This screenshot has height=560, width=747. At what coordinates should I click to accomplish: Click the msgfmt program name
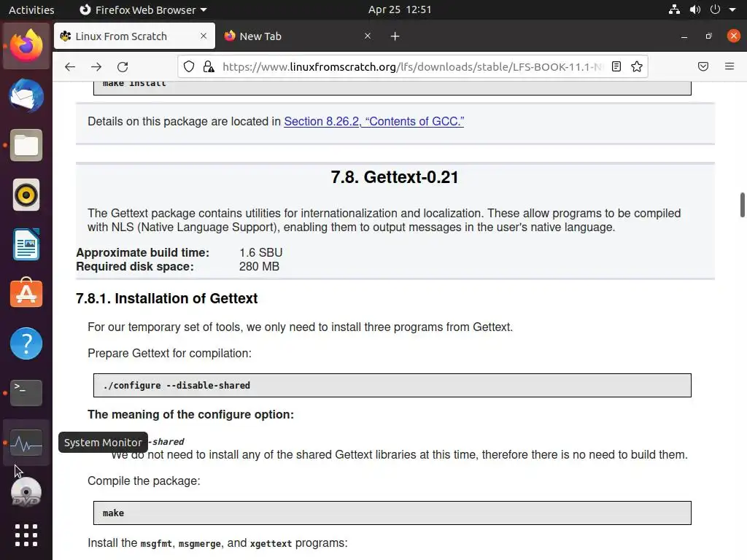tap(156, 543)
